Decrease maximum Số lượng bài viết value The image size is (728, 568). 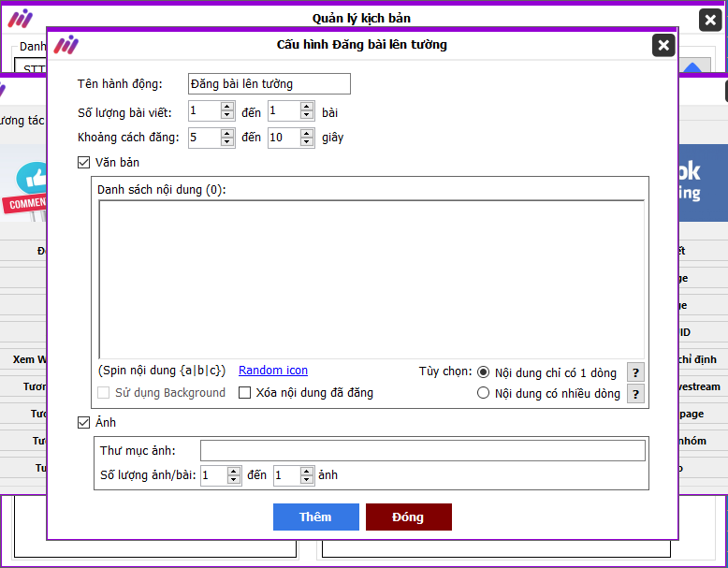307,116
